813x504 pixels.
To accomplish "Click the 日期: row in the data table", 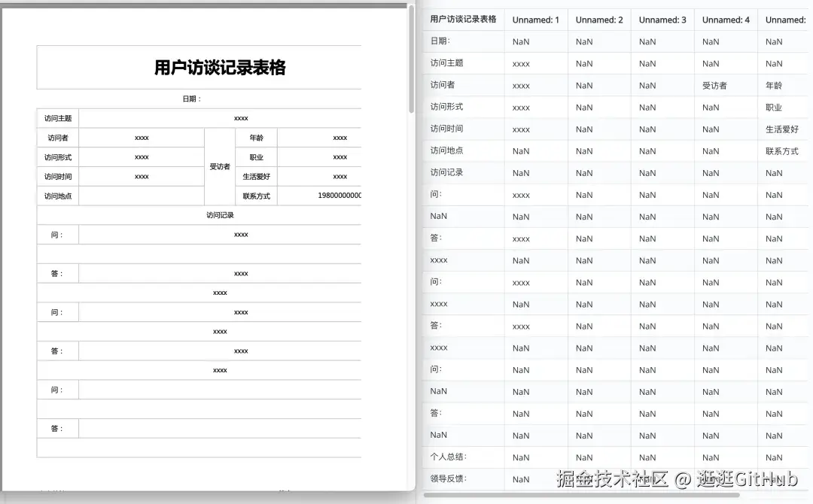I will click(x=440, y=41).
